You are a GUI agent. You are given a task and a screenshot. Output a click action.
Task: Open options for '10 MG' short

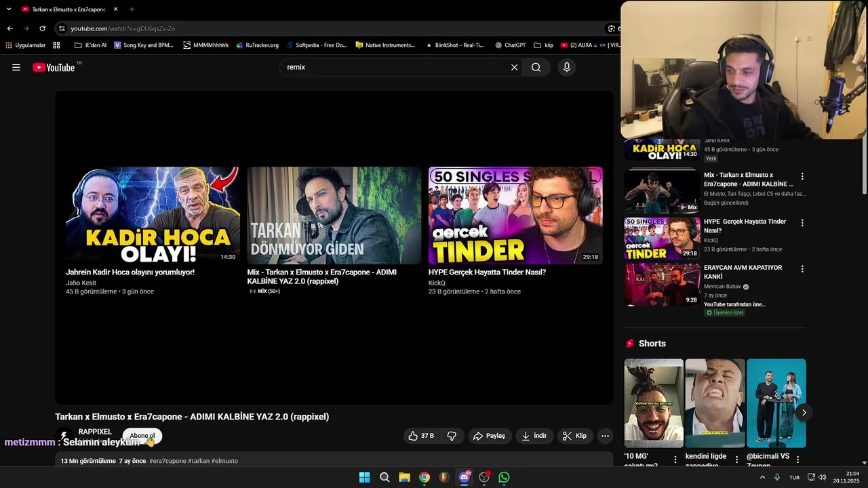coord(675,460)
